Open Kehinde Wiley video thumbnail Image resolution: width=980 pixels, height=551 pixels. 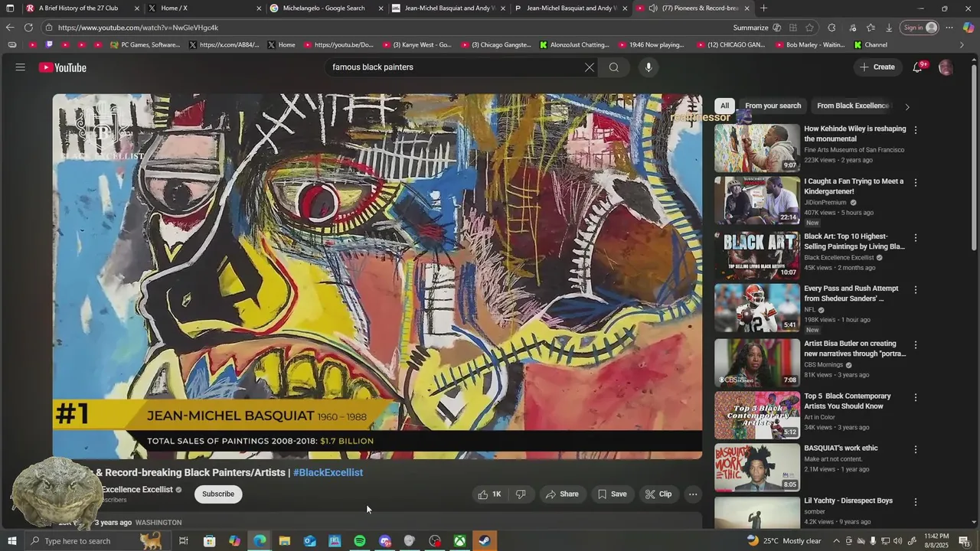pyautogui.click(x=757, y=148)
